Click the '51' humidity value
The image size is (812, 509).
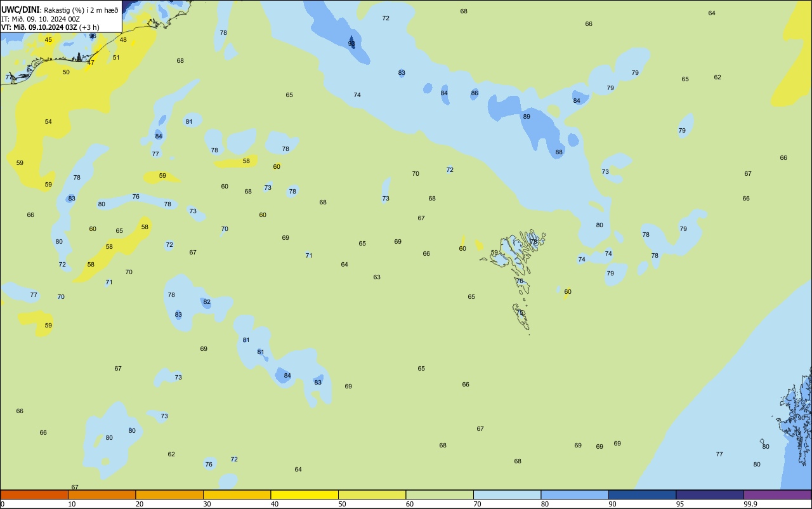(x=116, y=58)
